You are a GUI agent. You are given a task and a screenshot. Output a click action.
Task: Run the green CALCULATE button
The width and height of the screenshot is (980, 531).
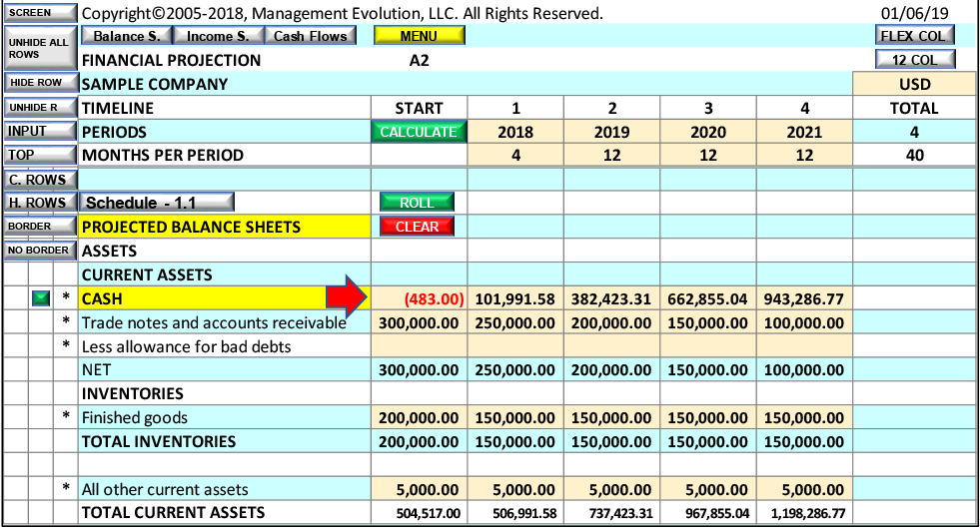point(419,132)
